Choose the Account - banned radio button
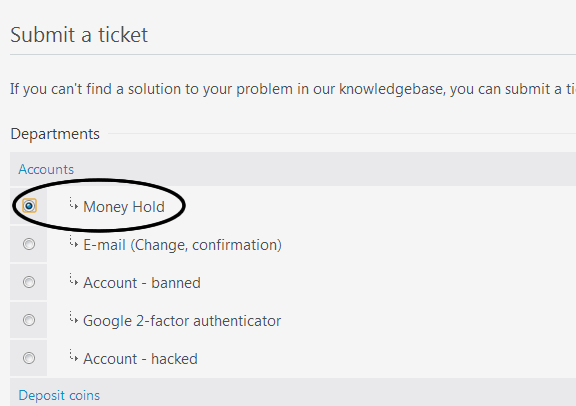576x406 pixels. click(29, 282)
